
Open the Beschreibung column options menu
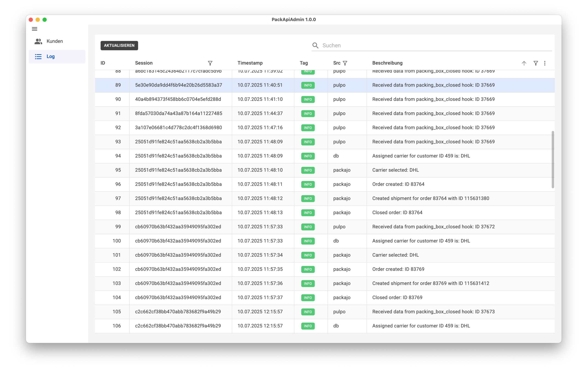(x=545, y=63)
